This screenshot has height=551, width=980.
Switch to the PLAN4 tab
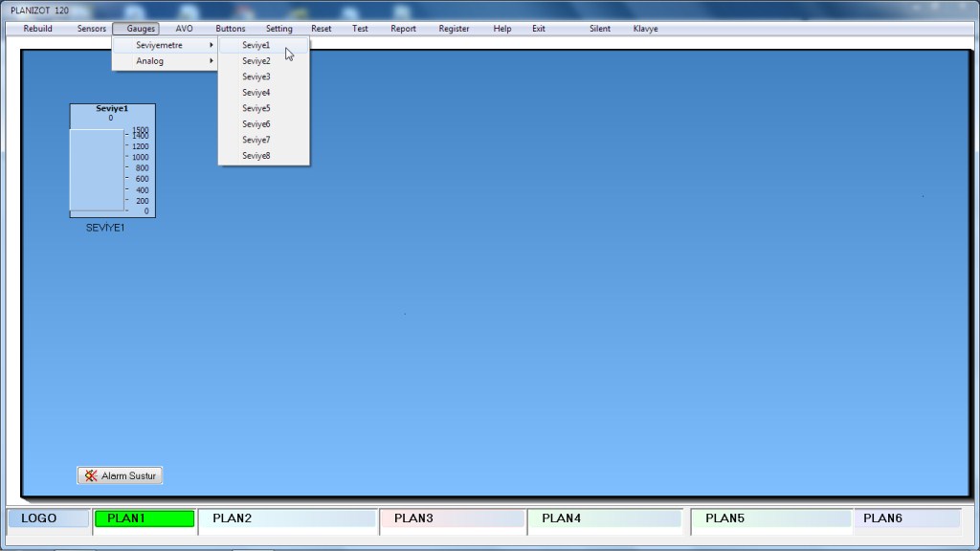click(x=606, y=518)
